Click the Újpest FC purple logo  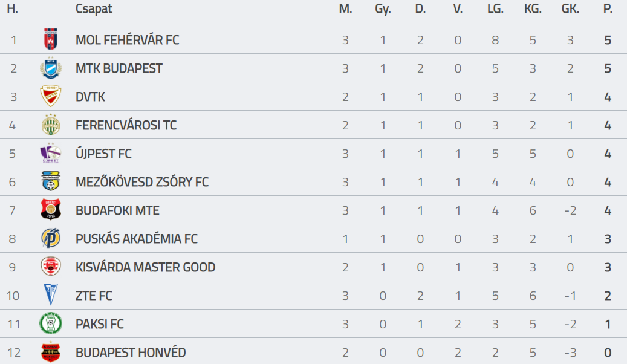tap(50, 153)
